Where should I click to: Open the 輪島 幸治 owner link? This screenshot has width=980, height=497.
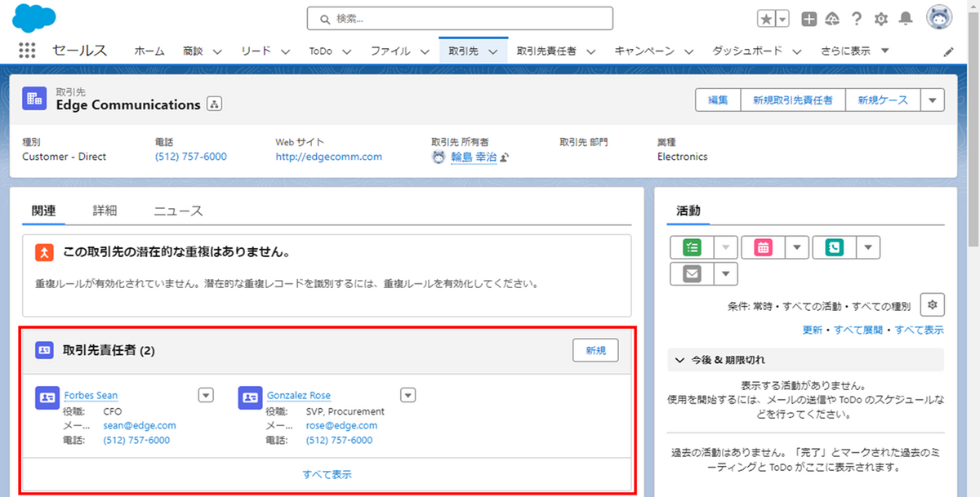coord(474,157)
